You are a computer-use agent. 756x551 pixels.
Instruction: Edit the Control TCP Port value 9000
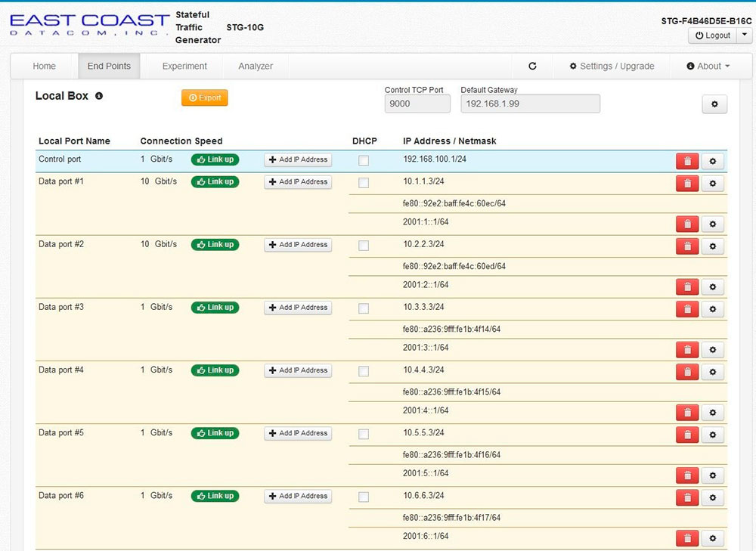tap(417, 104)
